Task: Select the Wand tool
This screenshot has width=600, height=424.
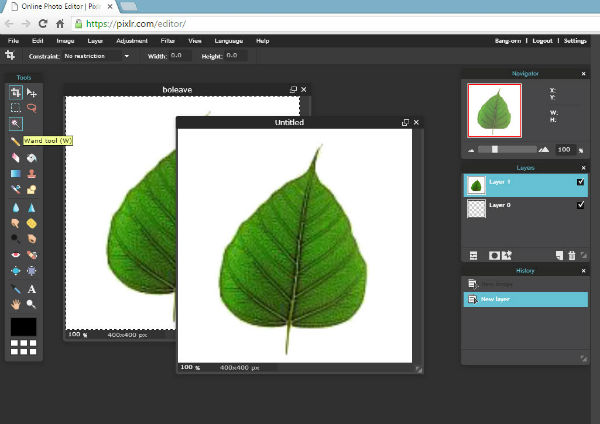Action: (x=16, y=124)
